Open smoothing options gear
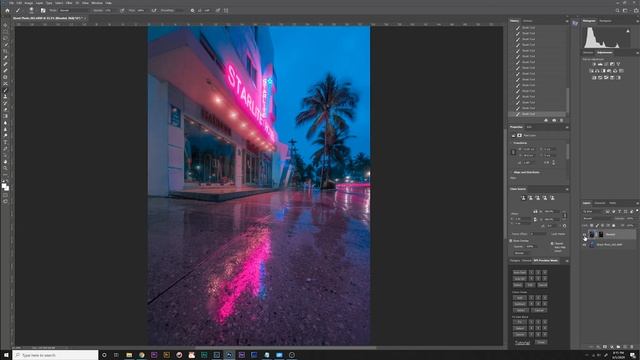Viewport: 640px width, 360px height. pos(192,11)
